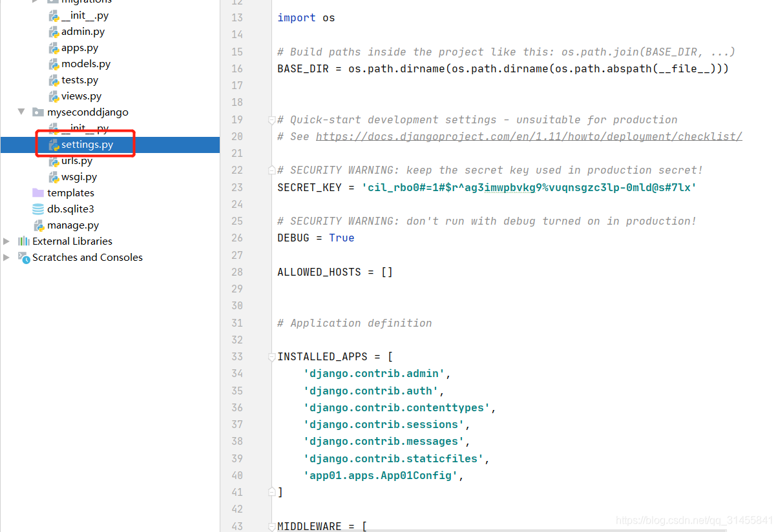Click 'app01.apps.App01Config' list entry
This screenshot has height=532, width=778.
pos(380,475)
